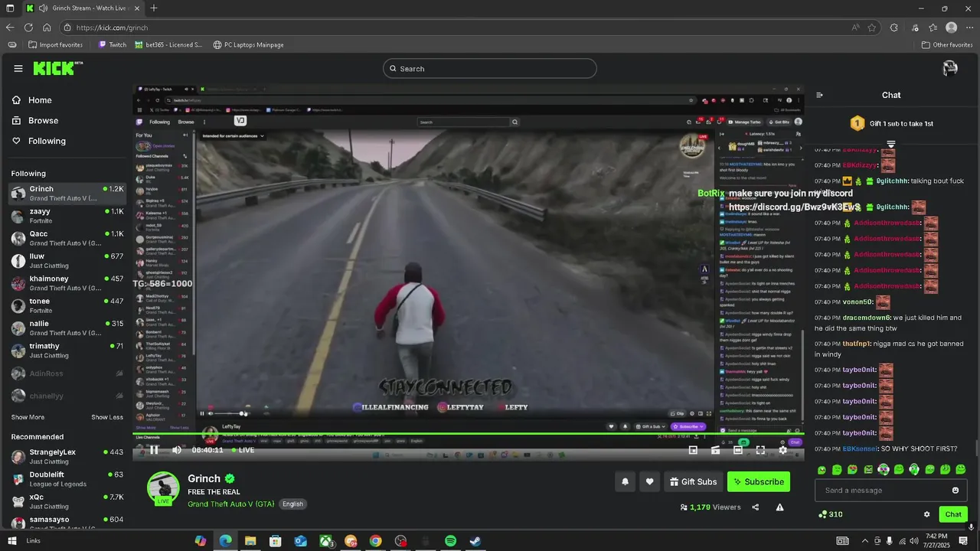Viewport: 980px width, 551px height.
Task: Open Other favorites folder
Action: point(947,45)
